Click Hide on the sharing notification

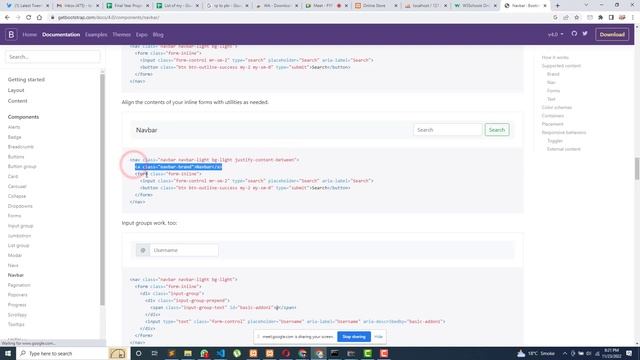[x=378, y=337]
